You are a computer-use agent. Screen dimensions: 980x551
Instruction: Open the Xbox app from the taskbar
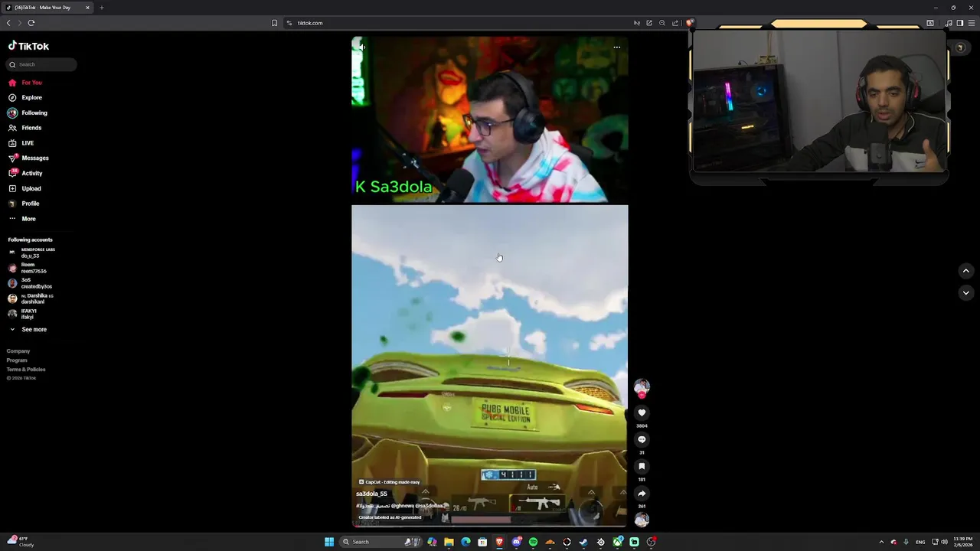(x=617, y=542)
